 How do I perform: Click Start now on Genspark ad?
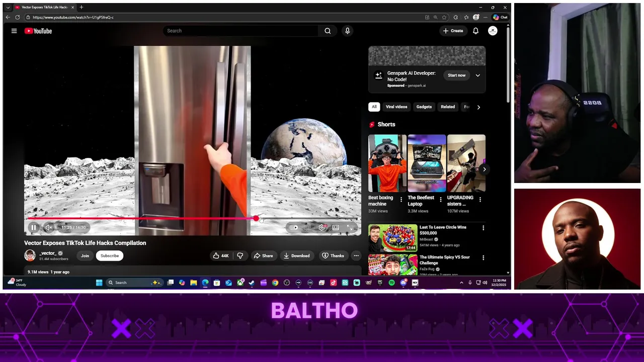[457, 75]
